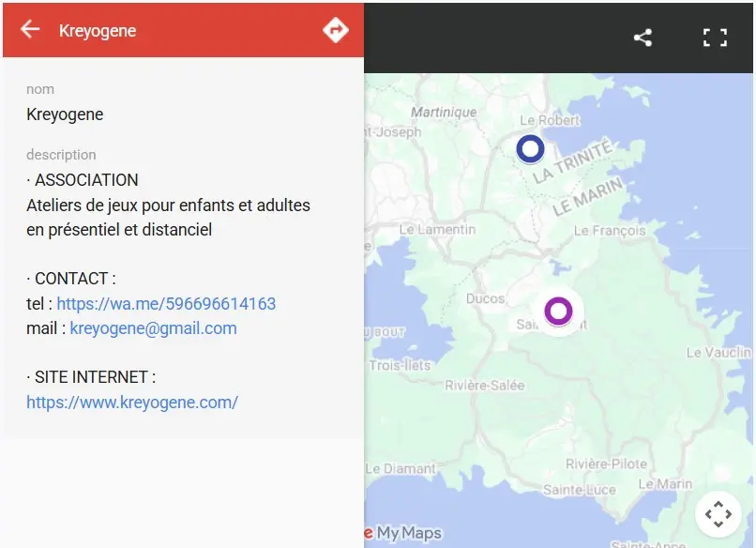The image size is (756, 548).
Task: Click the Kreyogene title in red header
Action: pos(98,30)
